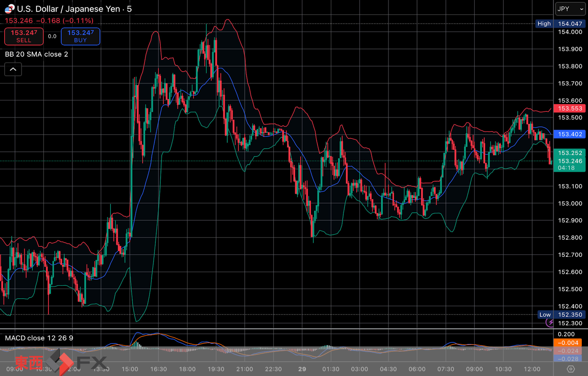
Task: Click the red 153.553 upper band price tag
Action: 569,109
